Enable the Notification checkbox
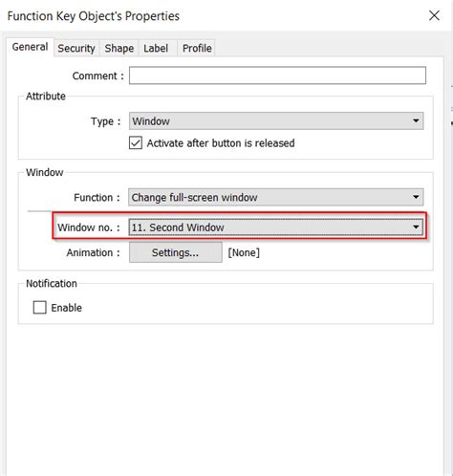The width and height of the screenshot is (453, 476). (40, 308)
